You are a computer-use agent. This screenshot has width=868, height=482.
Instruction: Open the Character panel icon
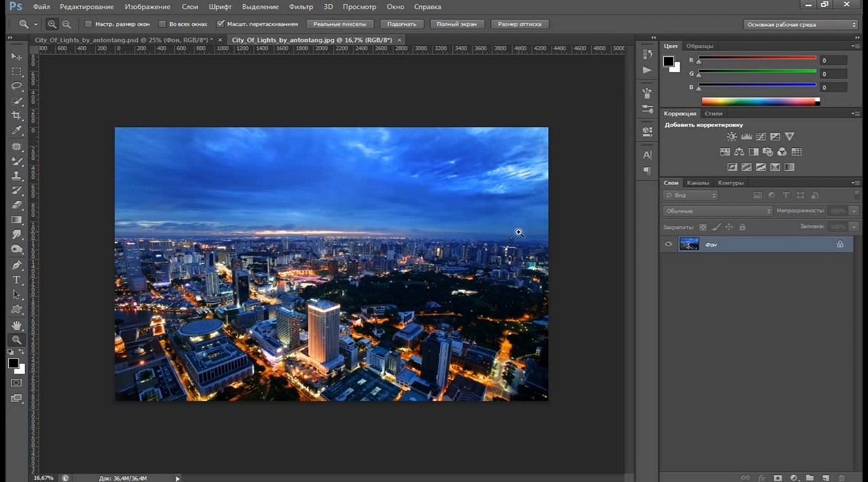pos(647,155)
